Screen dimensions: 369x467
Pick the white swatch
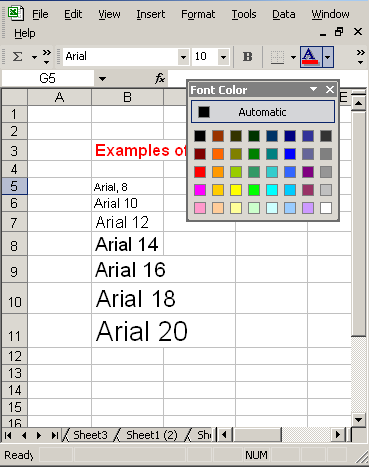point(326,208)
